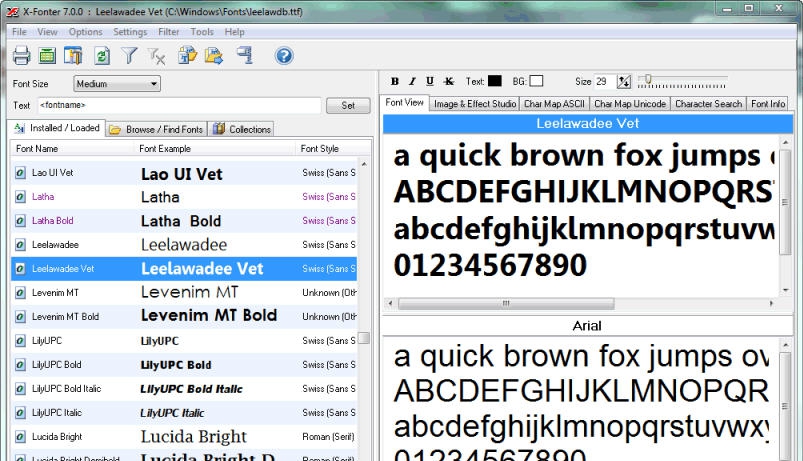Toggle Italic text formatting button

tap(412, 81)
